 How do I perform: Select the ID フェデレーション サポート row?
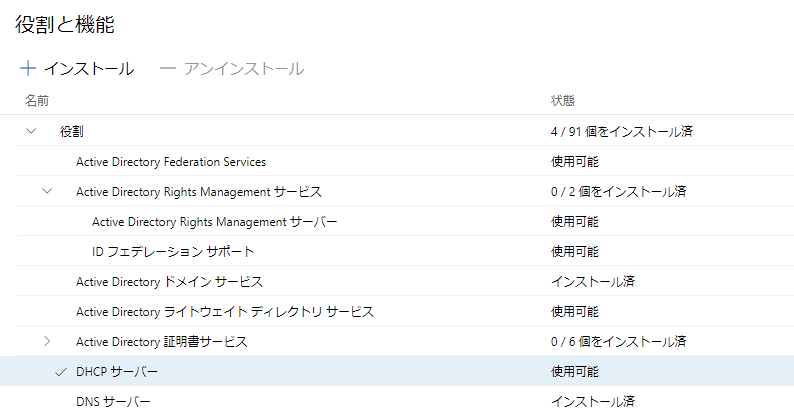405,251
